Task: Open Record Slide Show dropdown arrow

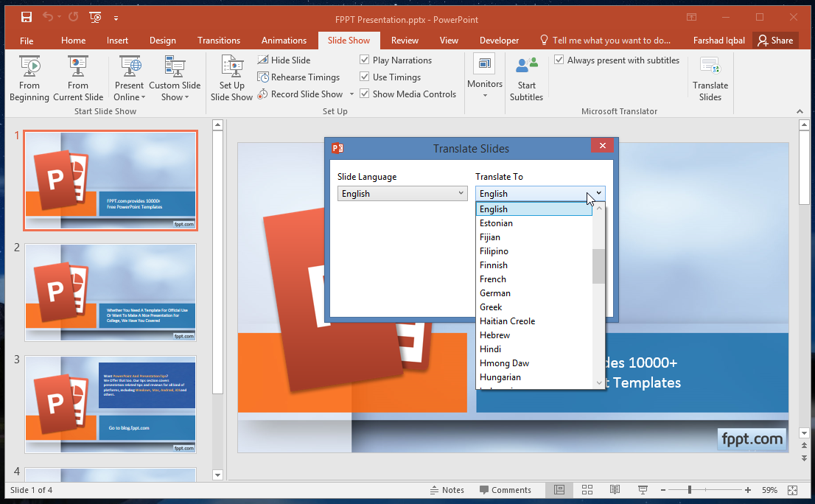Action: [x=351, y=94]
